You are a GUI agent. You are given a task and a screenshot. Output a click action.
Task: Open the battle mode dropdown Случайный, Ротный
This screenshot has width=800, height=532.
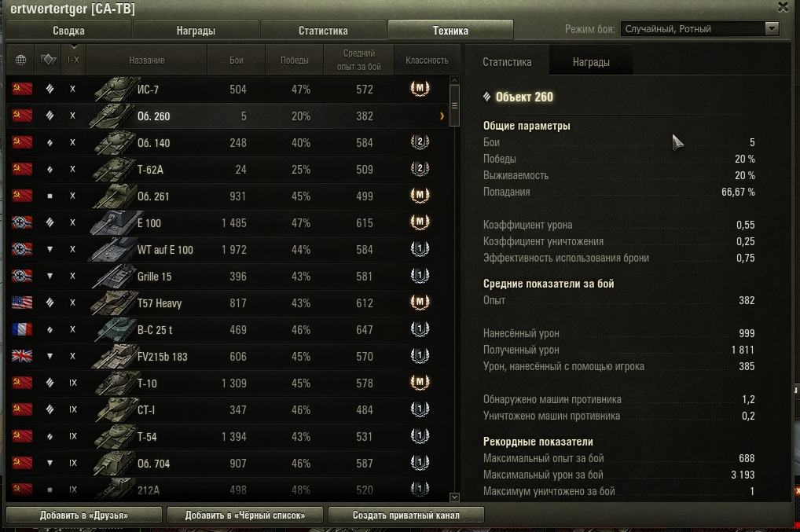(700, 28)
